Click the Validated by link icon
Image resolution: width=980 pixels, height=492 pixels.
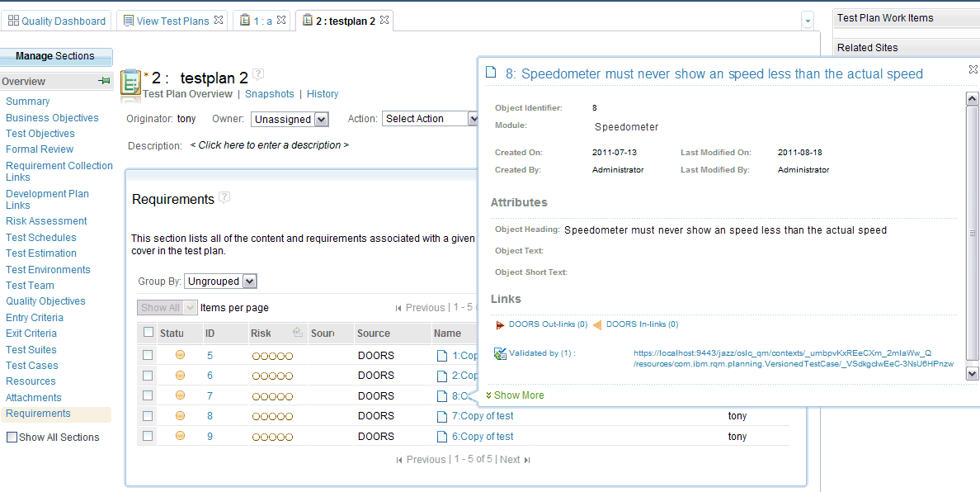tap(499, 352)
